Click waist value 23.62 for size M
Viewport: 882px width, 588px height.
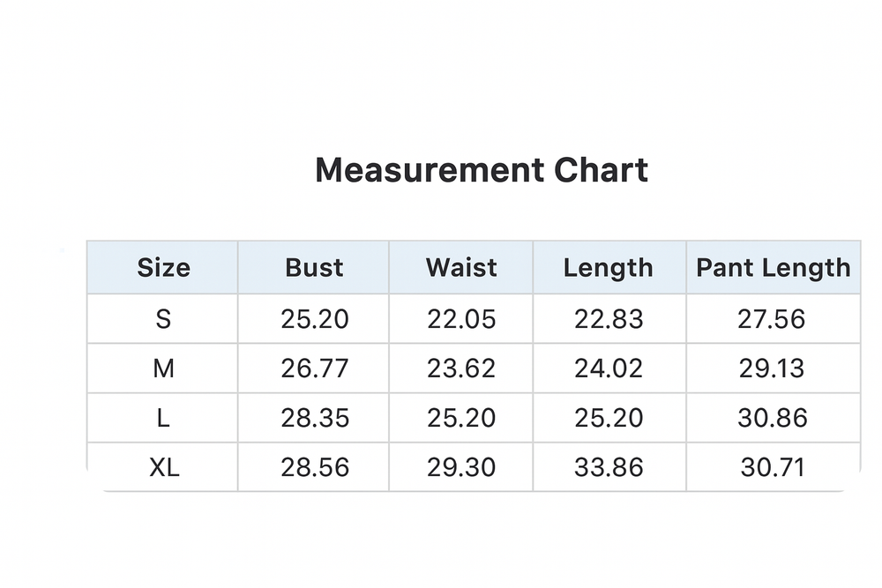coord(461,368)
